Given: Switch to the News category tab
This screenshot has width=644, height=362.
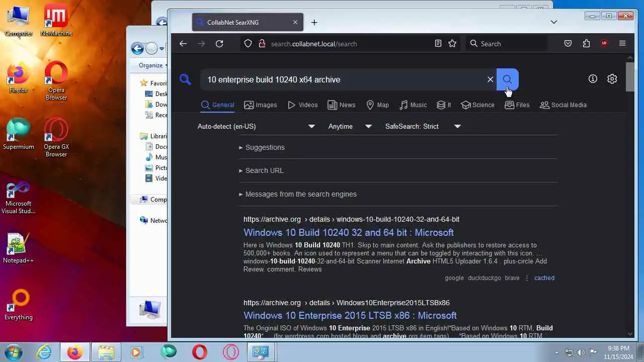Looking at the screenshot, I should click(x=342, y=105).
